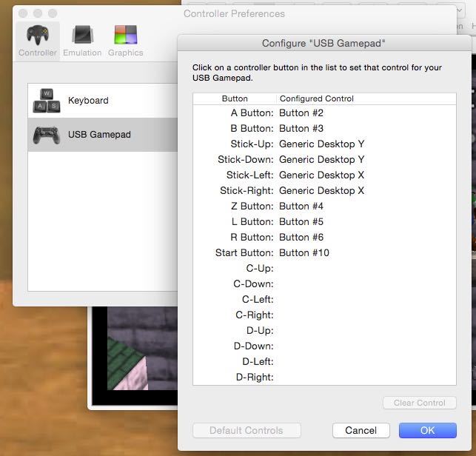The width and height of the screenshot is (476, 456).
Task: Click the Button #10 configured value
Action: pyautogui.click(x=304, y=253)
